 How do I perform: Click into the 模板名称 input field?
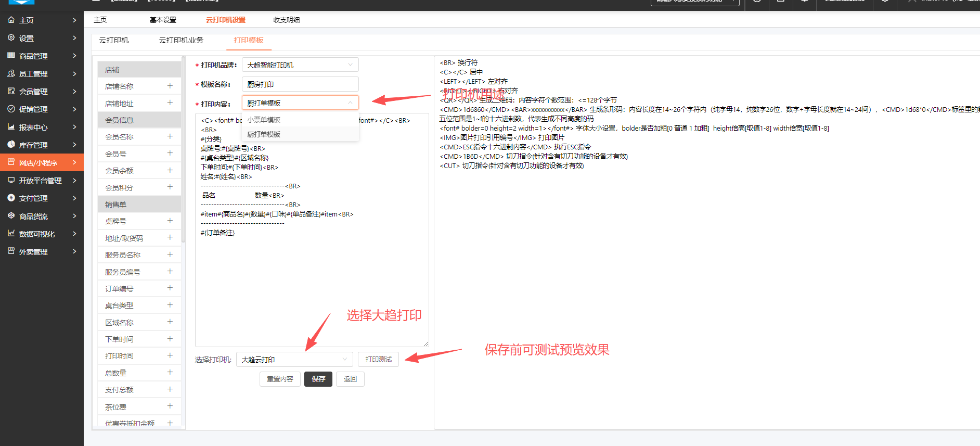tap(300, 84)
